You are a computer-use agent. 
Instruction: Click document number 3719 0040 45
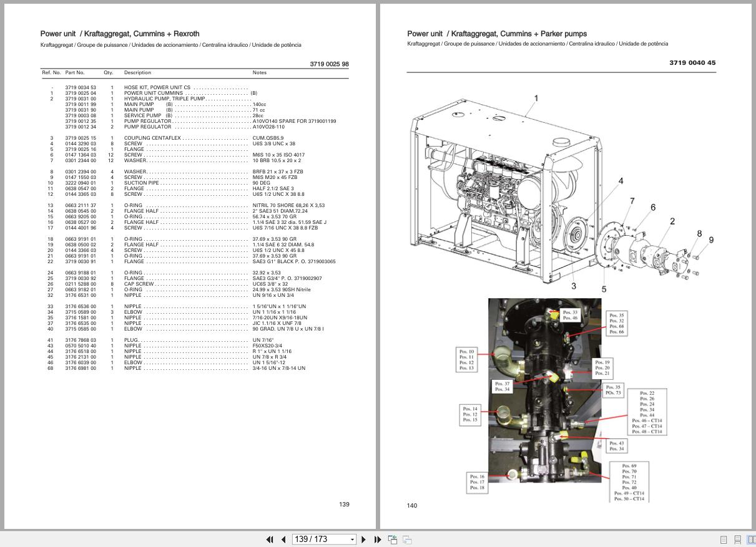click(x=692, y=63)
